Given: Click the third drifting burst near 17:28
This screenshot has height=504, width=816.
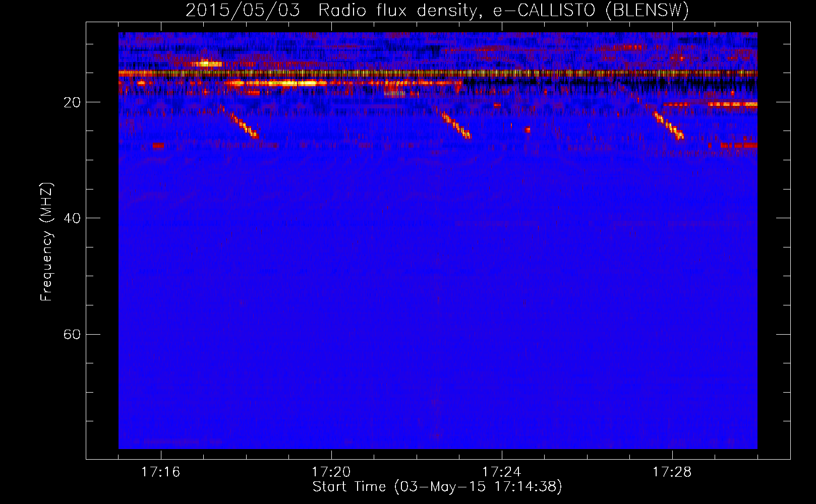Looking at the screenshot, I should [x=669, y=125].
